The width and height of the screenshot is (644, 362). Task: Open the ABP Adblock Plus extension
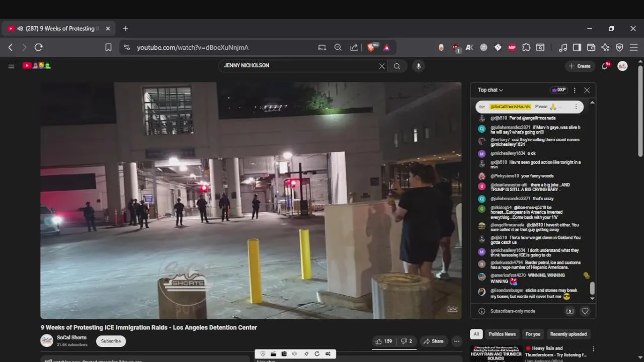pyautogui.click(x=512, y=47)
